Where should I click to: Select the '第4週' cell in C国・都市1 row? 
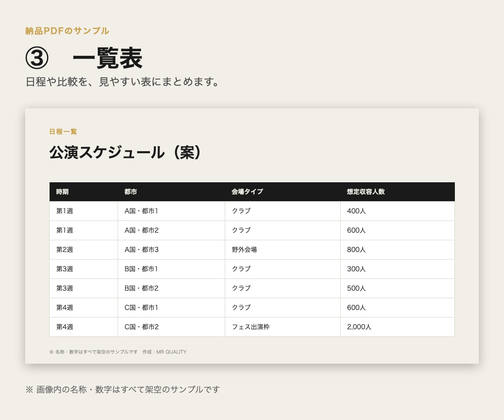(x=84, y=307)
